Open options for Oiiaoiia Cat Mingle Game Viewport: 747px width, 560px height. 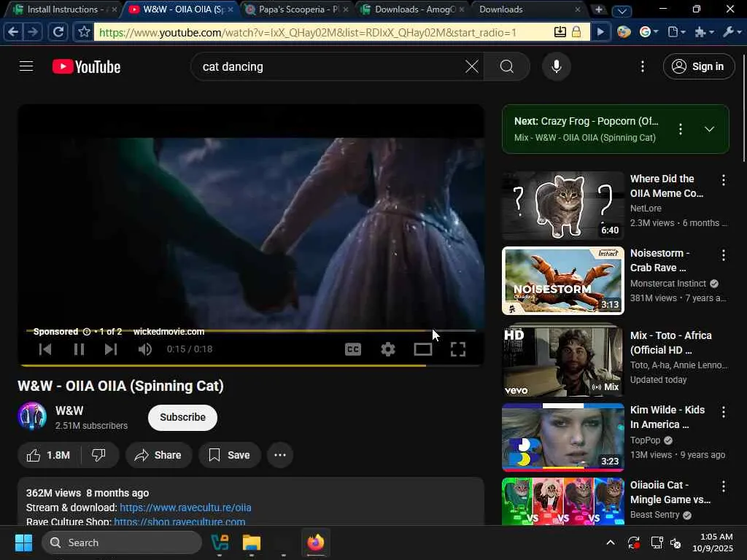(x=724, y=486)
